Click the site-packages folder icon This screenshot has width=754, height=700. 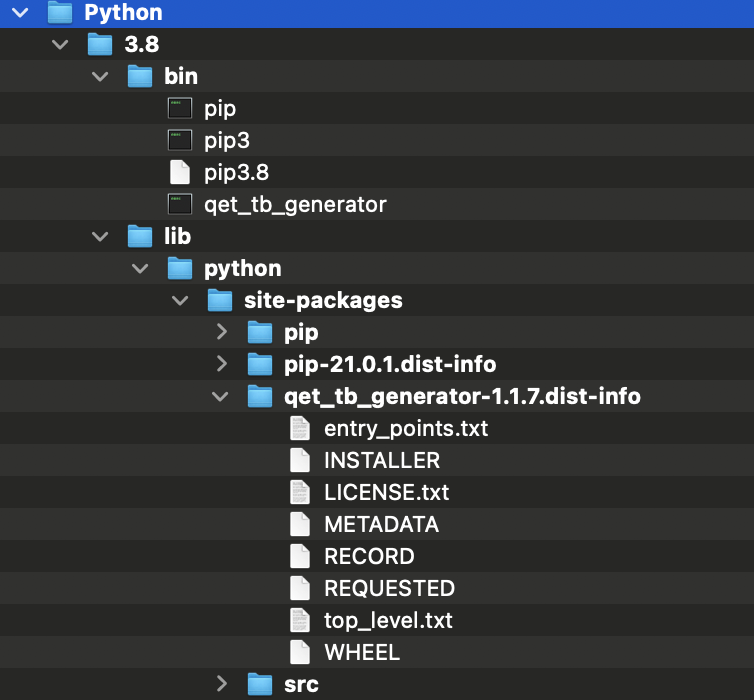[x=220, y=301]
